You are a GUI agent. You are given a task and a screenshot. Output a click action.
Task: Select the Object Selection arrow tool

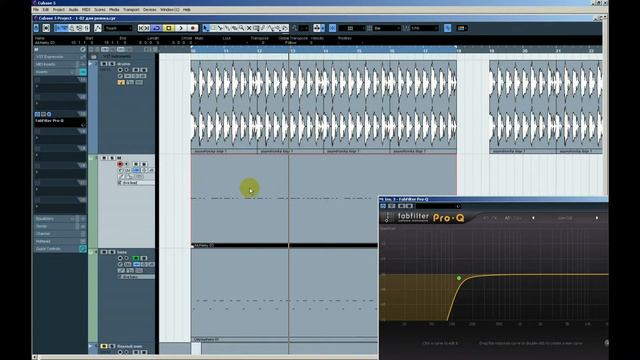pos(206,28)
